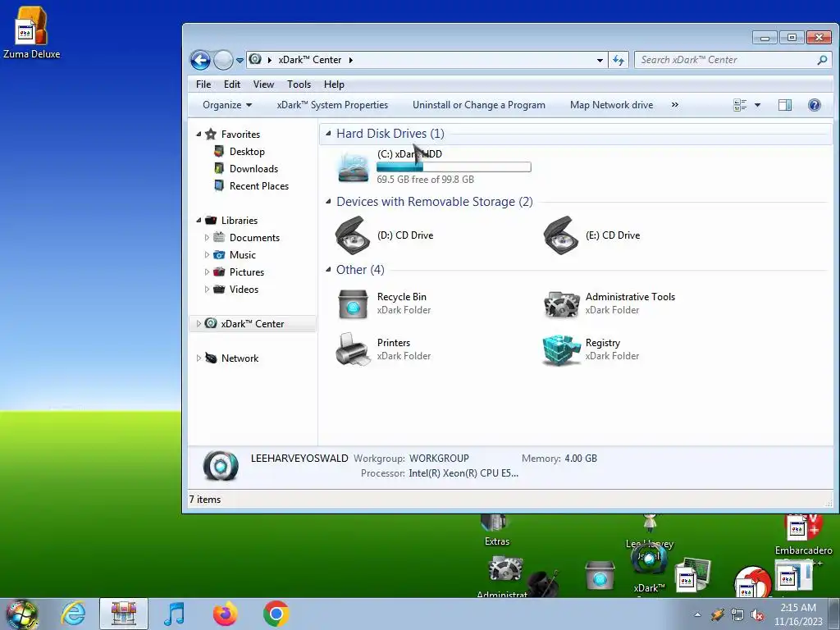Viewport: 840px width, 630px height.
Task: Expand the Videos library node
Action: 207,289
